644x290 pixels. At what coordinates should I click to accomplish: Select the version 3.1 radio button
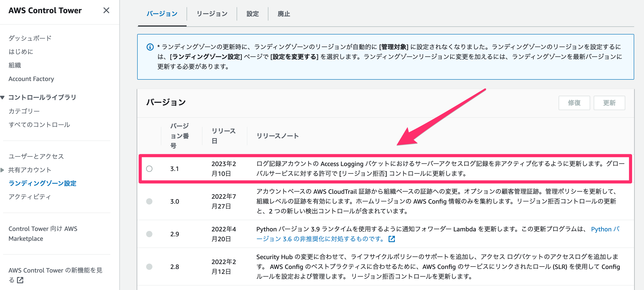[x=149, y=169]
